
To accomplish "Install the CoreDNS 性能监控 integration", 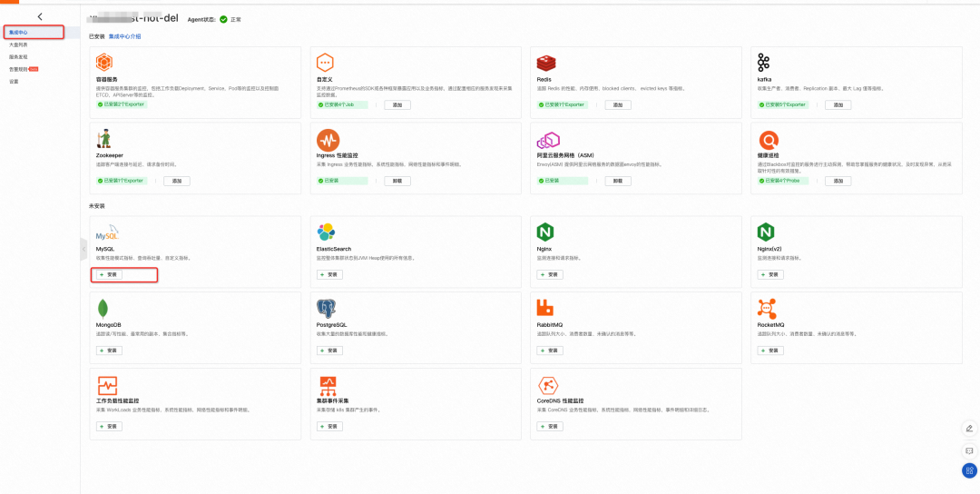I will coord(550,427).
